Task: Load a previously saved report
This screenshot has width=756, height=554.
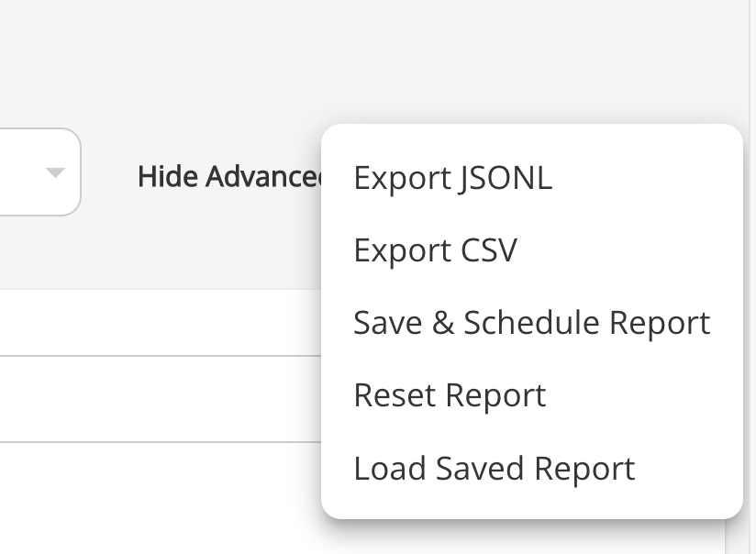Action: tap(494, 468)
